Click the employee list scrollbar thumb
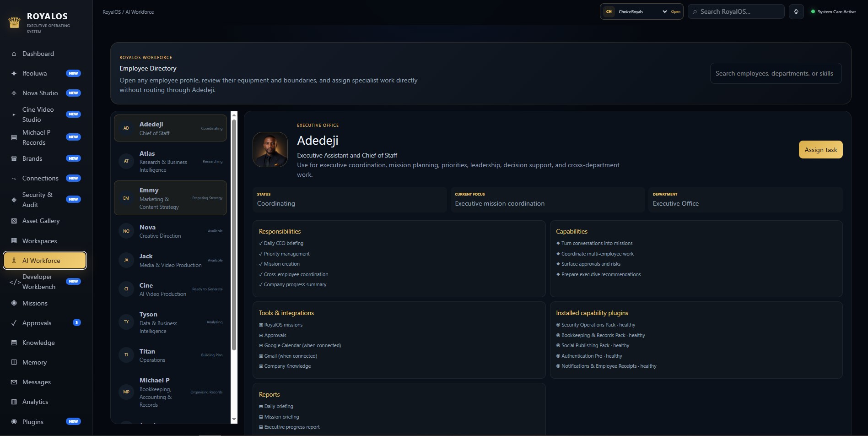Image resolution: width=868 pixels, height=436 pixels. 234,234
